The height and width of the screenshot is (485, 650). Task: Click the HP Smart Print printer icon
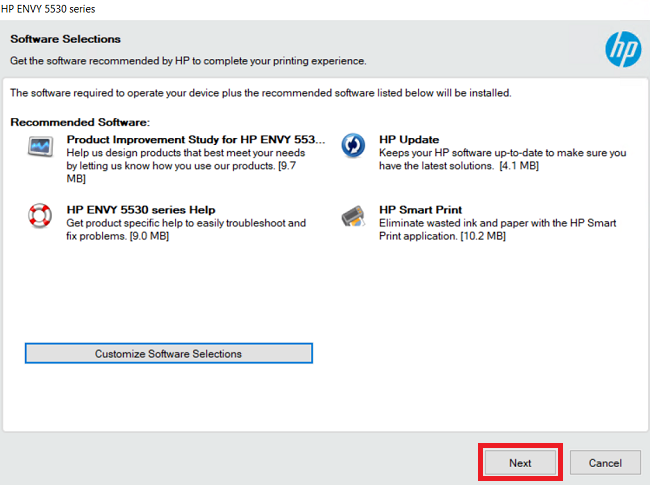pyautogui.click(x=353, y=216)
